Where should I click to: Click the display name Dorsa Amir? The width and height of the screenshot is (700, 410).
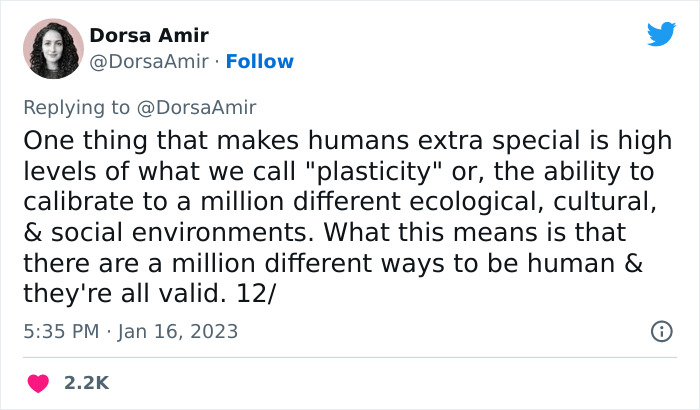click(x=147, y=35)
